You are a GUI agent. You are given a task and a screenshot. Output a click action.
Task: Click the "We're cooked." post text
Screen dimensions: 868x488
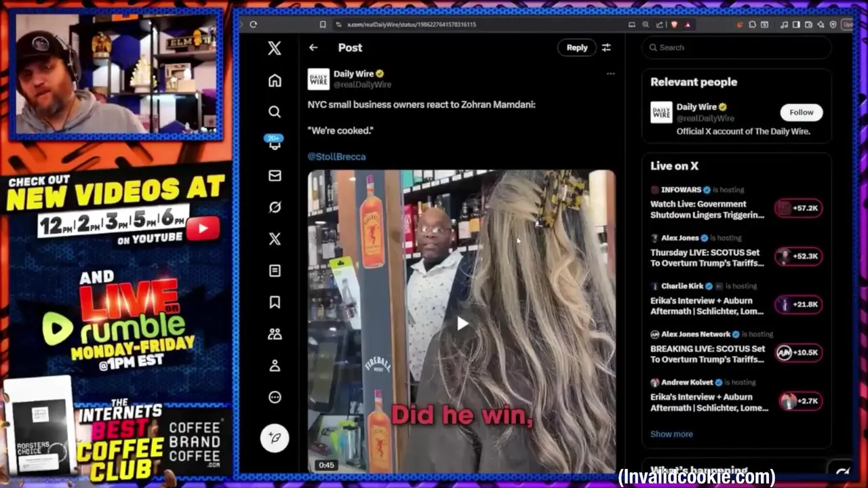(340, 130)
